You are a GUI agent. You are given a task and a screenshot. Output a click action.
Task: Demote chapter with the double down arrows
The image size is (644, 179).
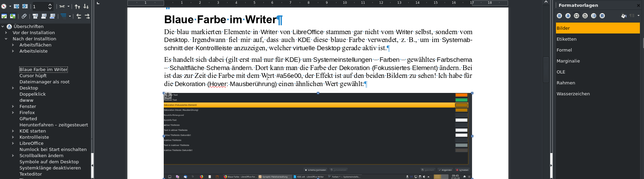[x=86, y=6]
